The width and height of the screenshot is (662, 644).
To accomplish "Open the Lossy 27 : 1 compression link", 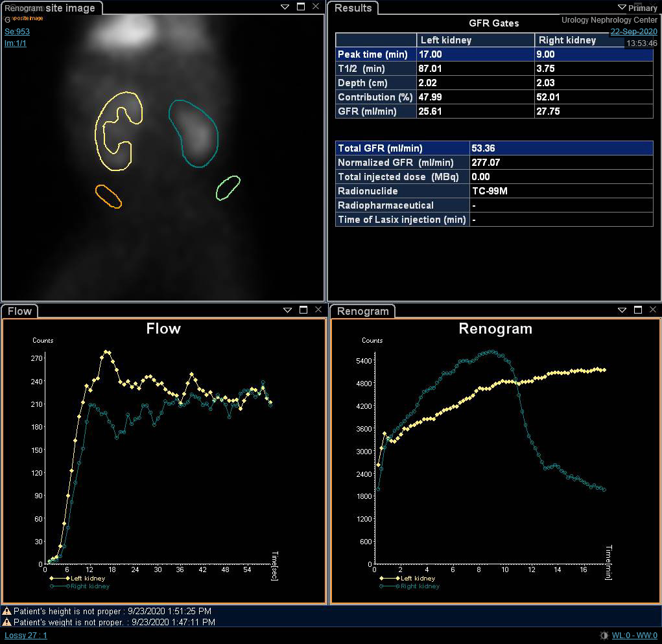I will [x=26, y=636].
